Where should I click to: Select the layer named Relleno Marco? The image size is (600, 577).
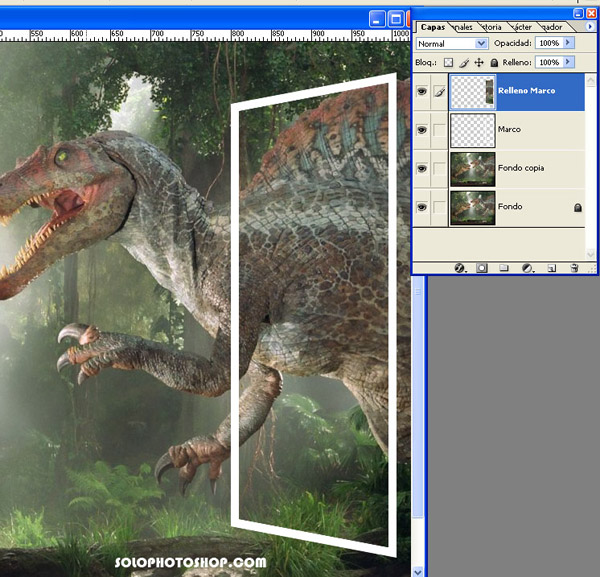click(527, 91)
